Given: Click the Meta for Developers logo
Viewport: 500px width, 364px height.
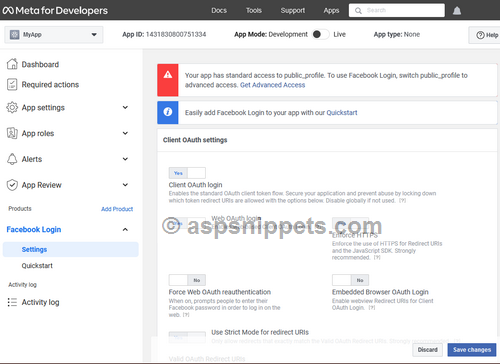Looking at the screenshot, I should [x=55, y=10].
